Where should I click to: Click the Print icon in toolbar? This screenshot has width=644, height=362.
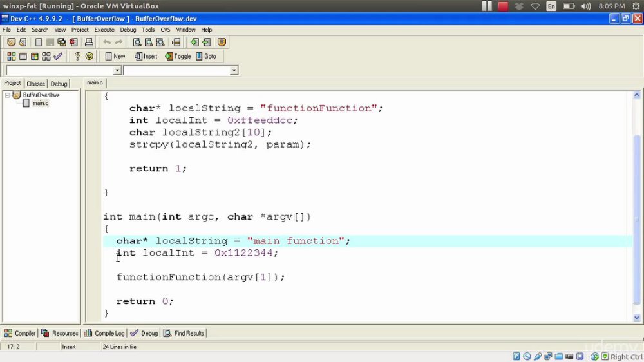(x=89, y=42)
